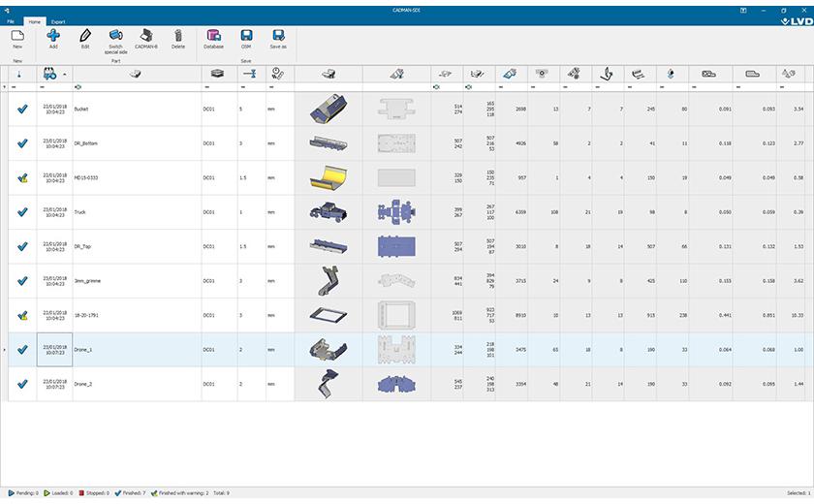814x504 pixels.
Task: Open filter operator for the status column
Action: (14, 87)
